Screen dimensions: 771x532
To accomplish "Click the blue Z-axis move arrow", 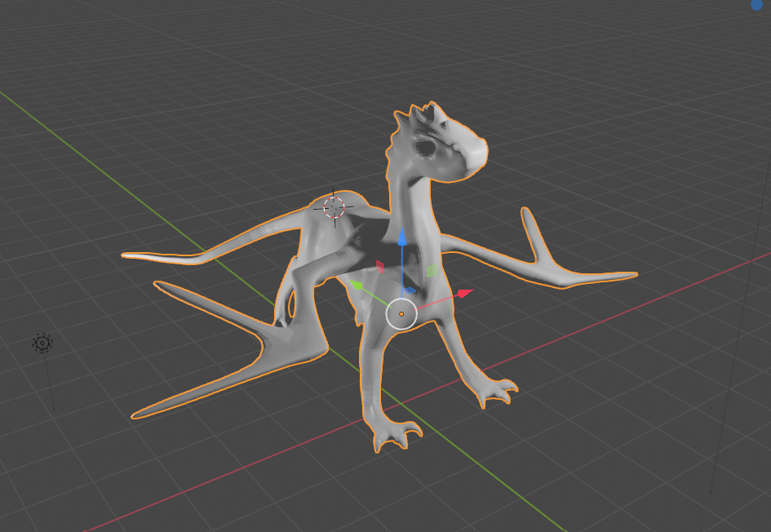I will [401, 238].
